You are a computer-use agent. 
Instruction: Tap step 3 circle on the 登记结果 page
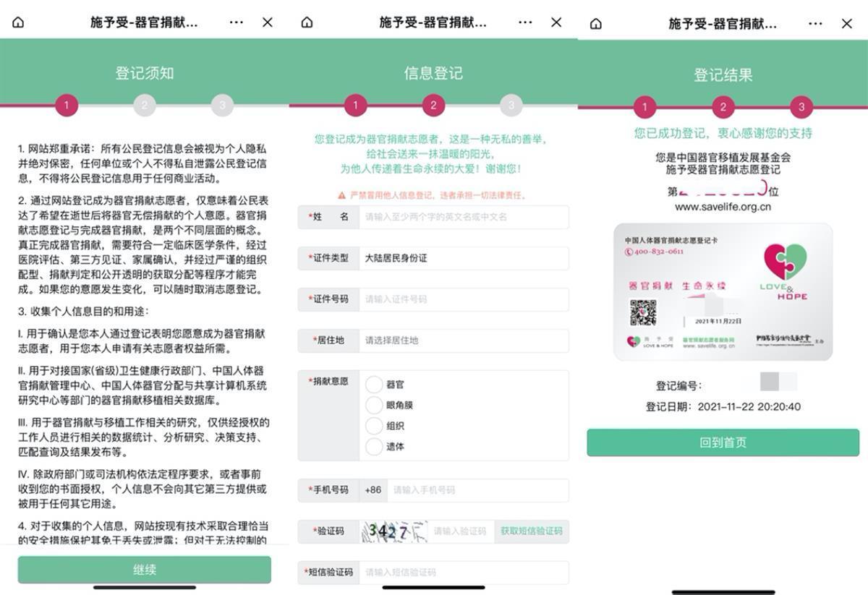pyautogui.click(x=801, y=108)
